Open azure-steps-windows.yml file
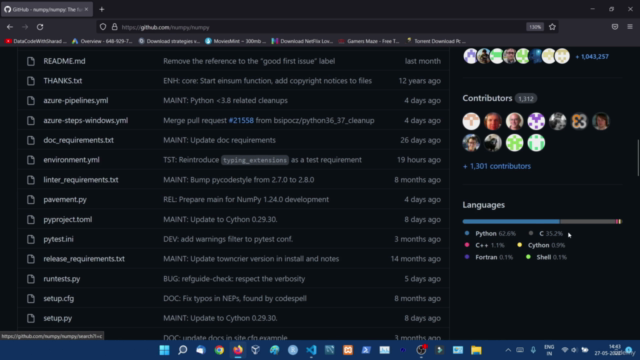640x360 pixels. [85, 120]
